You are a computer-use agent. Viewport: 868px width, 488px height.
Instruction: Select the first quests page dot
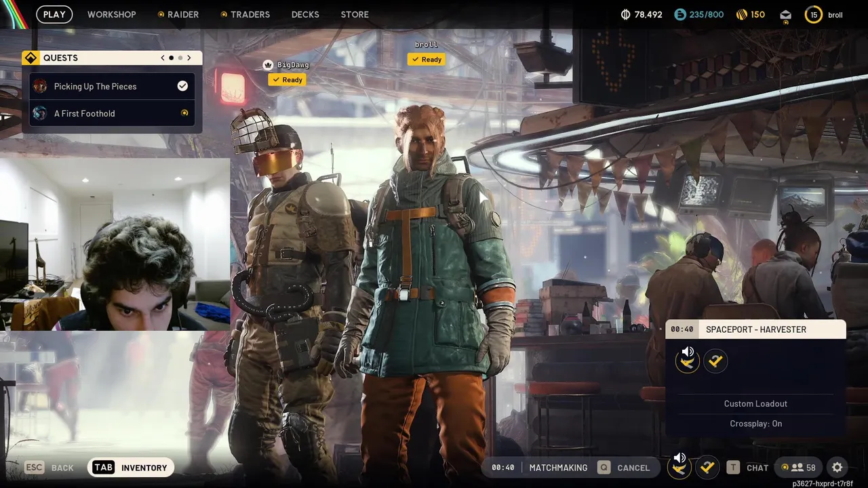click(x=171, y=58)
